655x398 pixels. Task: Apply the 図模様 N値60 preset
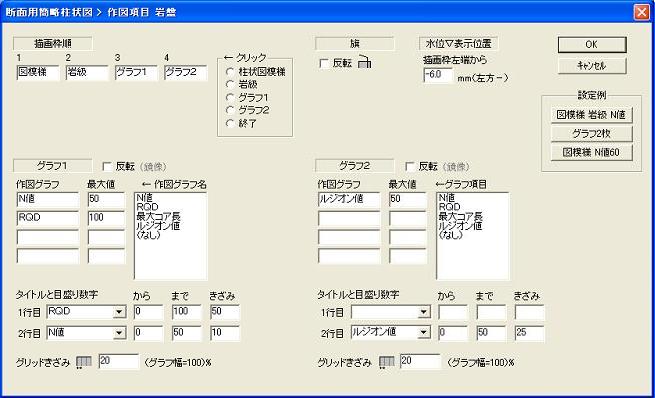click(591, 152)
